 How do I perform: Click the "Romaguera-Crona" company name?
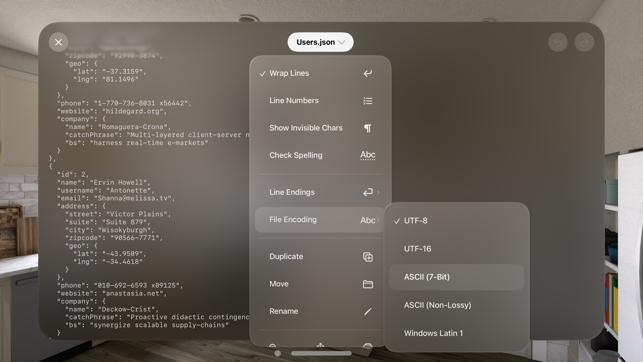tap(132, 127)
